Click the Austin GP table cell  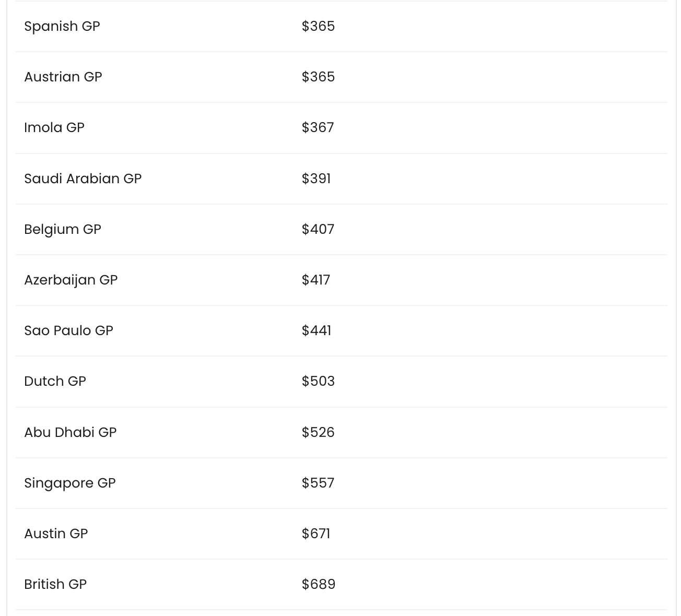tap(56, 534)
